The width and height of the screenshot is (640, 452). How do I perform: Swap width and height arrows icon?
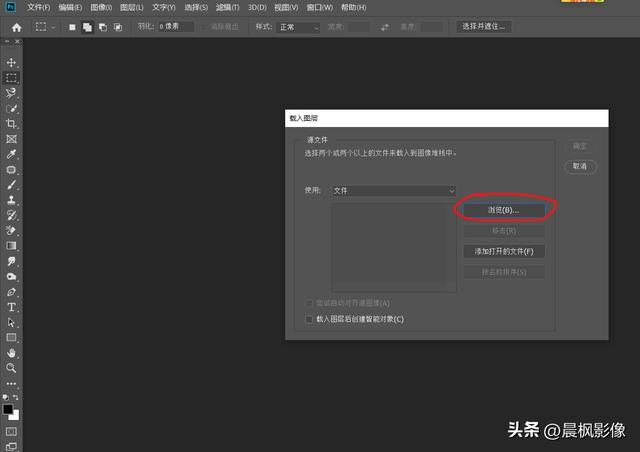[x=384, y=27]
